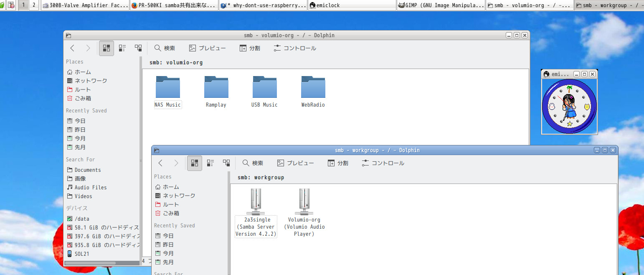
Task: Switch to columns view in workgroup window
Action: pyautogui.click(x=226, y=163)
